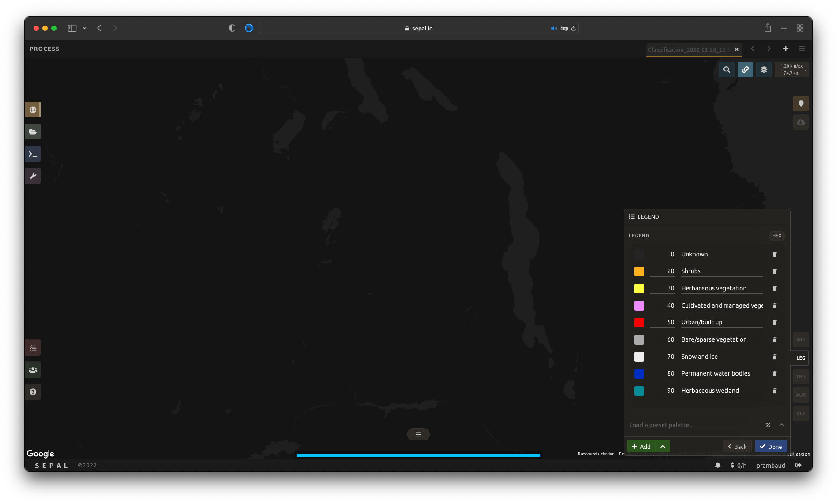The image size is (837, 504).
Task: Switch to the LEG panel tab
Action: 800,358
